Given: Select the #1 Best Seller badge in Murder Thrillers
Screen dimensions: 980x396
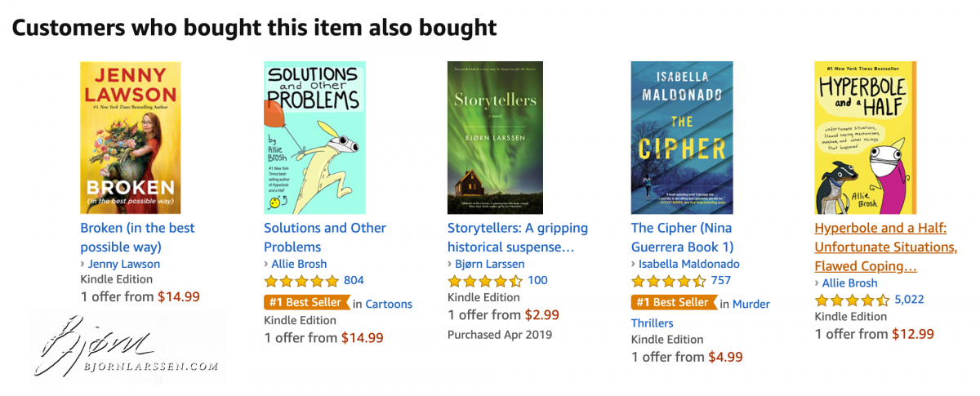Looking at the screenshot, I should 673,303.
